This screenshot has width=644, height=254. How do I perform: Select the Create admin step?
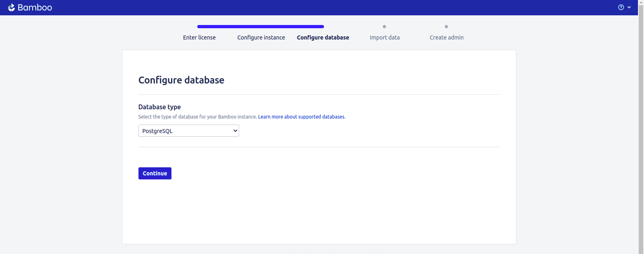click(x=446, y=37)
